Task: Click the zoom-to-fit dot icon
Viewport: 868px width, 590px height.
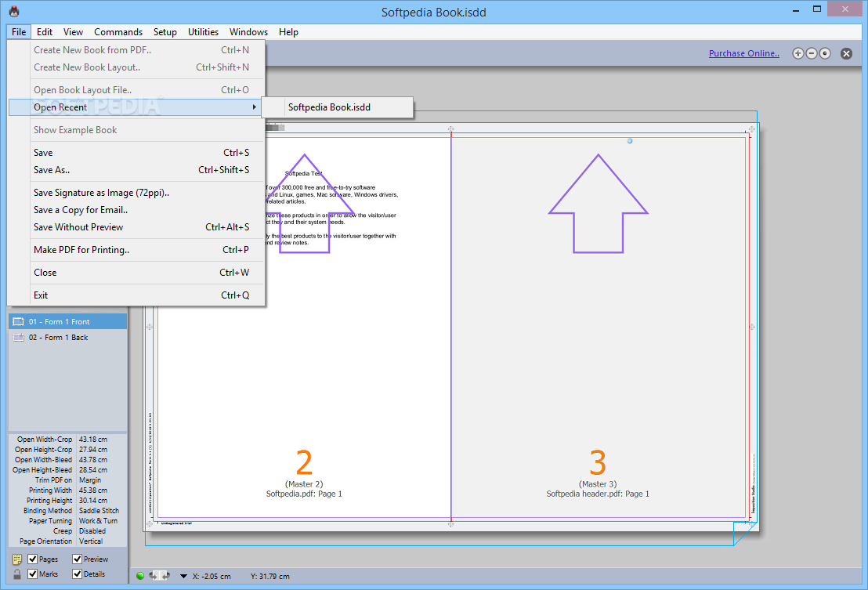Action: (x=825, y=54)
